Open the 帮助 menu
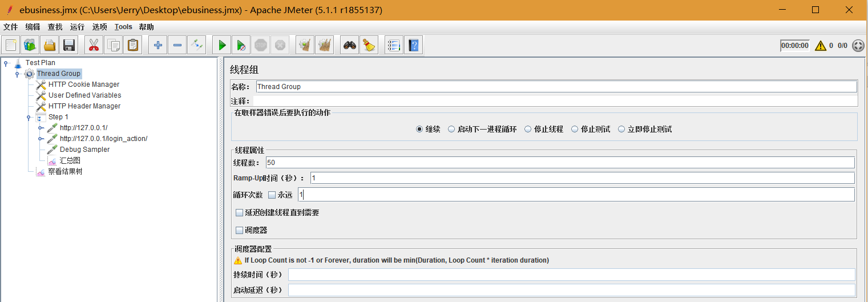 point(146,27)
